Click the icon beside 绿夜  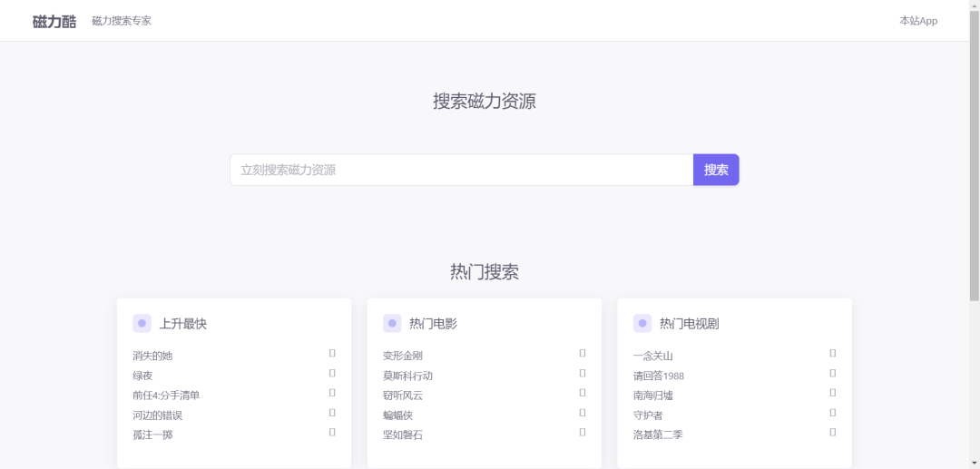[x=332, y=373]
